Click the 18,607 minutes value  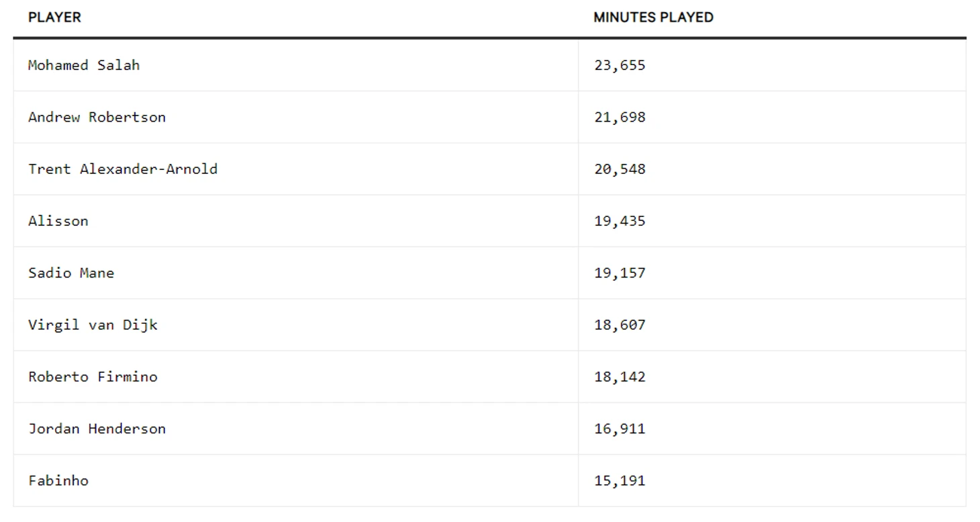coord(620,325)
